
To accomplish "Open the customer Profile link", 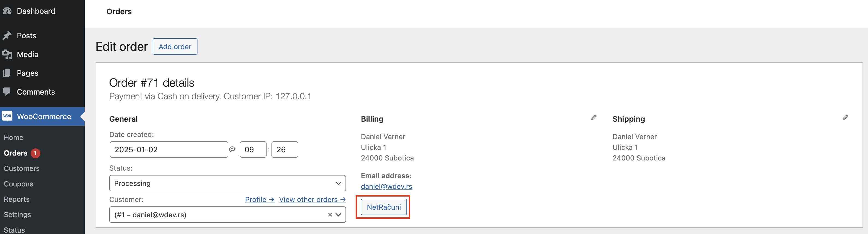I will point(259,200).
